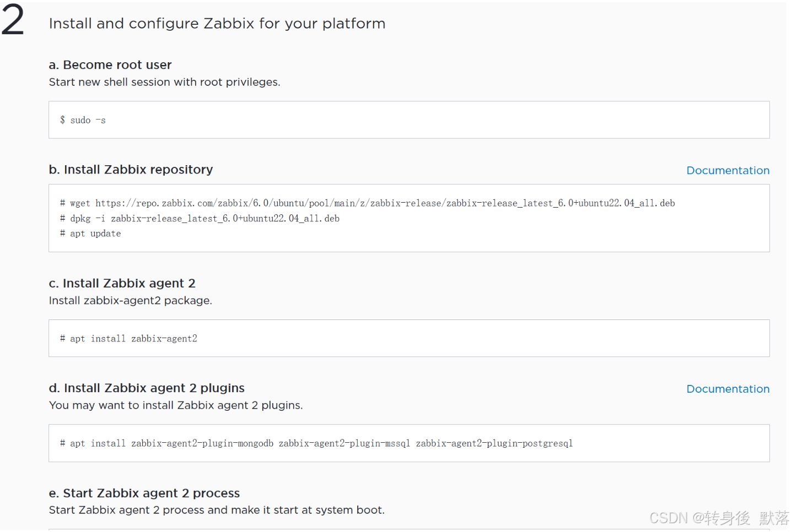Click the wget repo.zabbix.com command line
Viewport: 792px width, 532px height.
coord(367,203)
